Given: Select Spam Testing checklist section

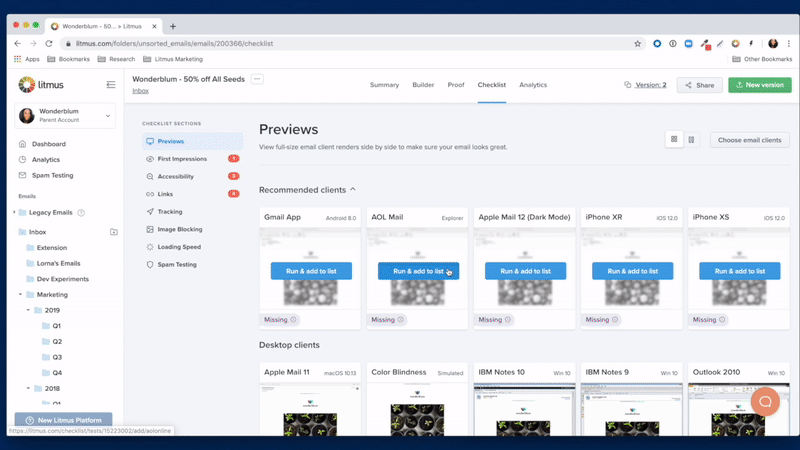Looking at the screenshot, I should point(192,264).
